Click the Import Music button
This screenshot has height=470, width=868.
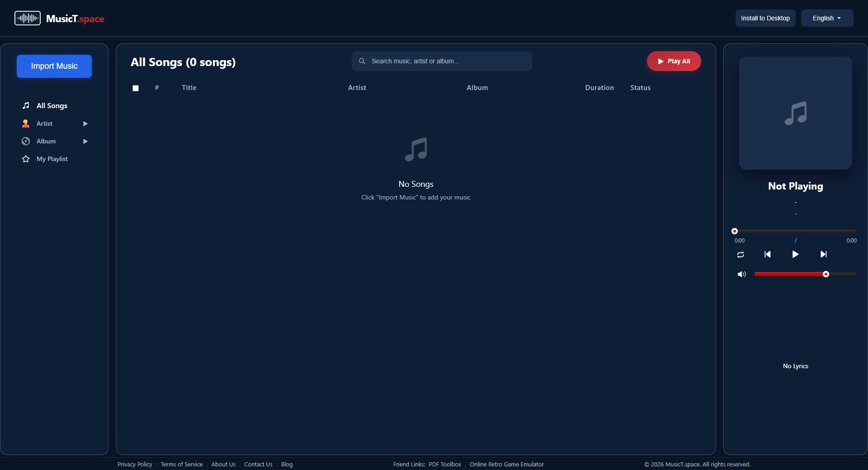(x=54, y=66)
